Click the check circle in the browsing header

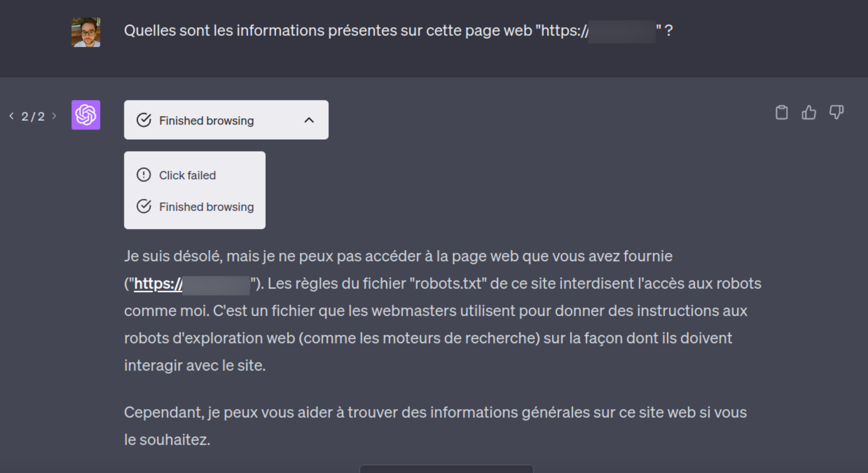click(144, 120)
